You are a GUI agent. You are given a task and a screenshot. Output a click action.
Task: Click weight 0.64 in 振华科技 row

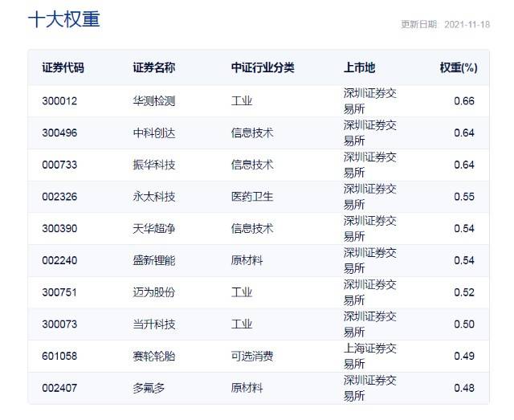pos(464,165)
